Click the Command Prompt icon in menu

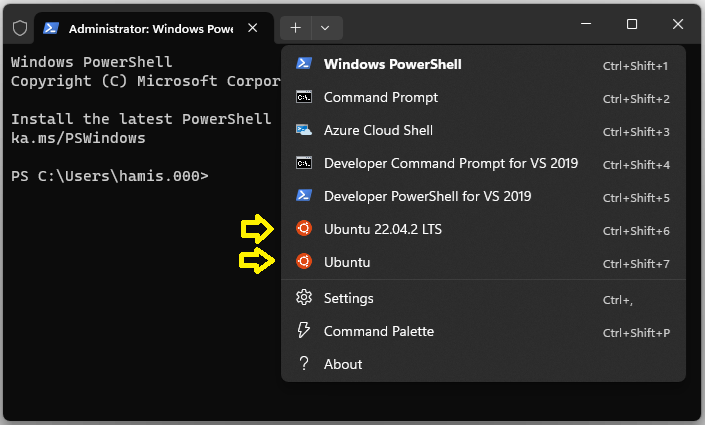point(304,97)
